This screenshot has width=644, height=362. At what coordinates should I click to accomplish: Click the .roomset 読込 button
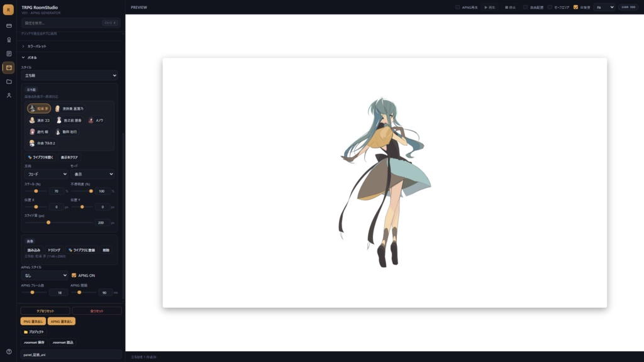pyautogui.click(x=62, y=343)
